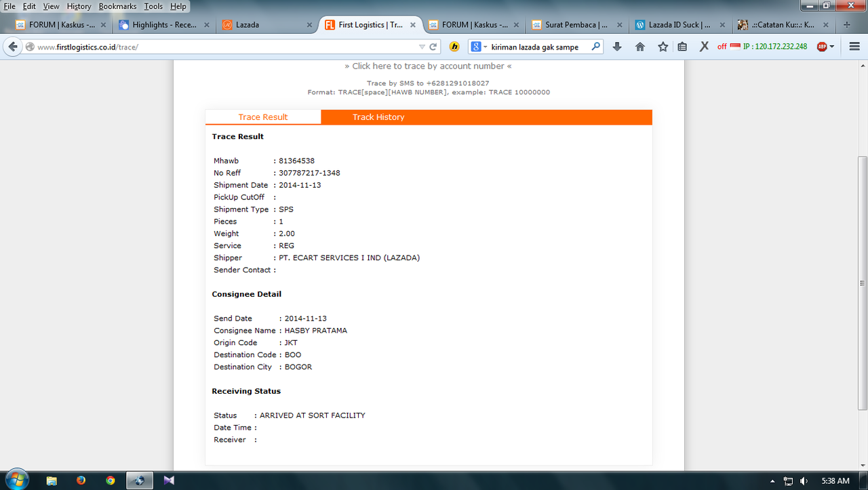The height and width of the screenshot is (490, 868).
Task: Click the 'Consignee Detail' heading
Action: pyautogui.click(x=246, y=294)
